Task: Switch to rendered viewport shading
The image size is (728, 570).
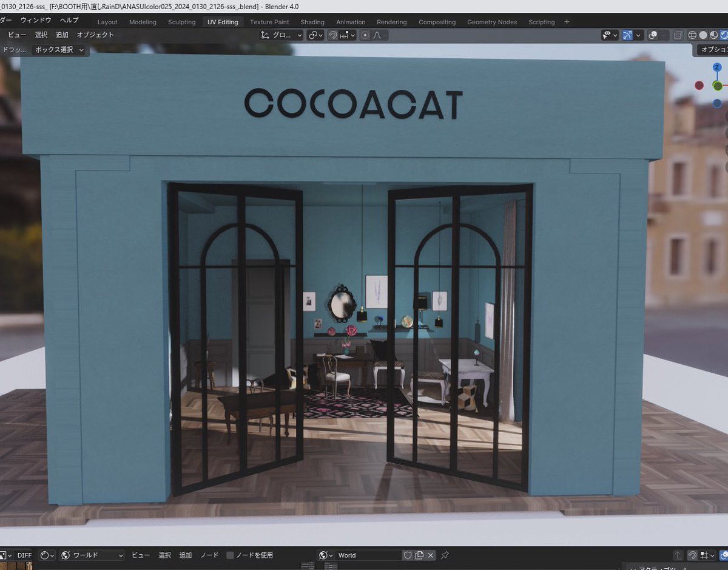Action: click(x=724, y=35)
